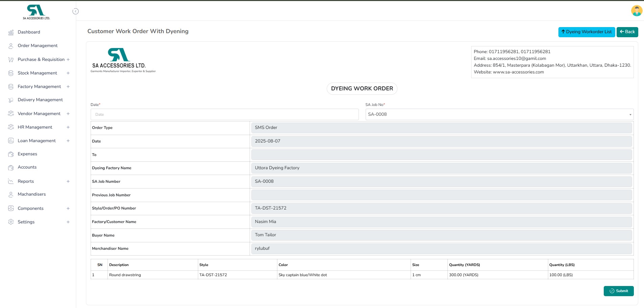Click the Dashboard chart icon in sidebar
The image size is (644, 308).
pos(11,32)
